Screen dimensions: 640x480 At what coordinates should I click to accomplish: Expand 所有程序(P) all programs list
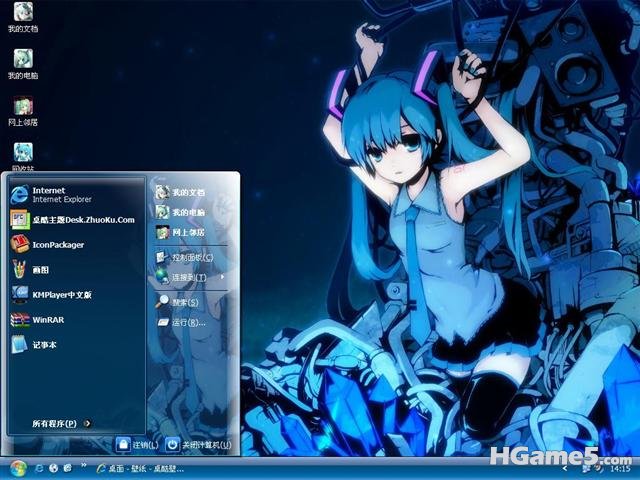click(61, 423)
